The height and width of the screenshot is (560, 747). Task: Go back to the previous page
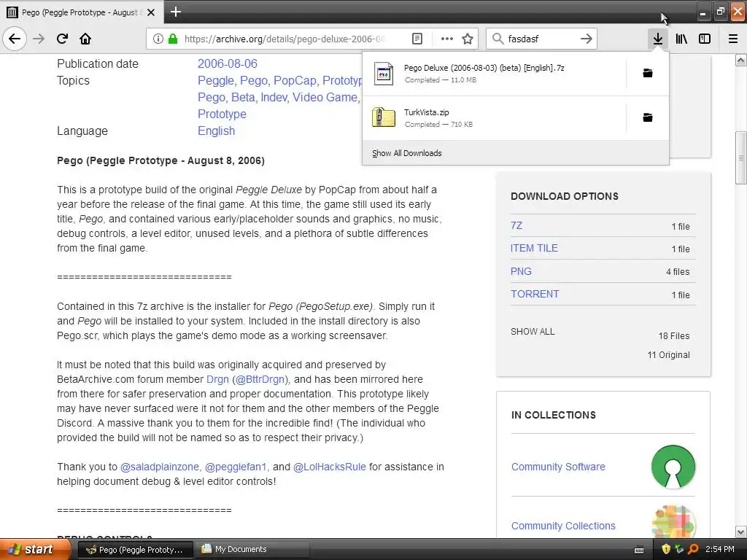point(15,39)
